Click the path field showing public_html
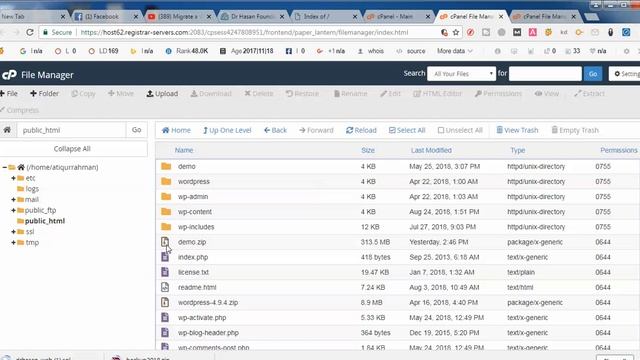The image size is (640, 360). point(71,130)
